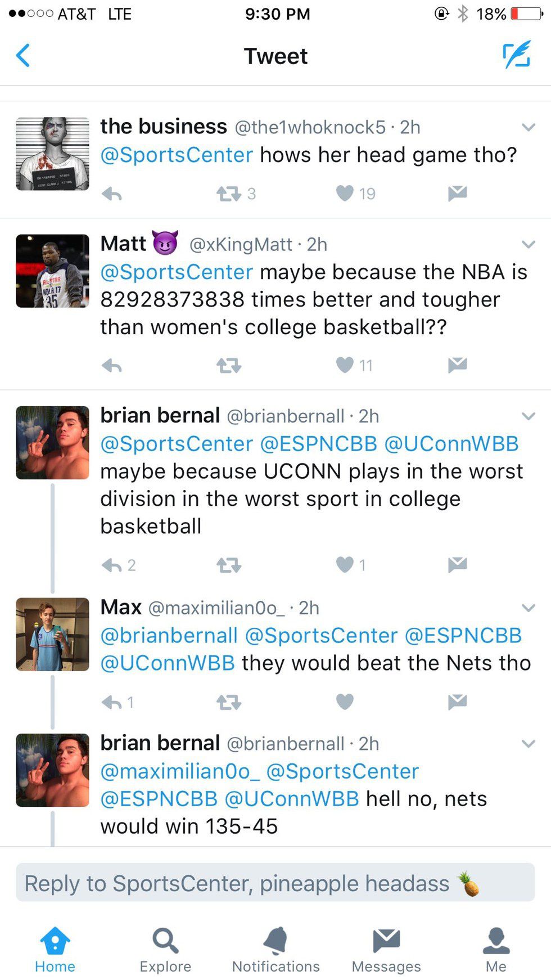The height and width of the screenshot is (980, 551).
Task: Compose a new tweet with quill icon
Action: coord(516,55)
